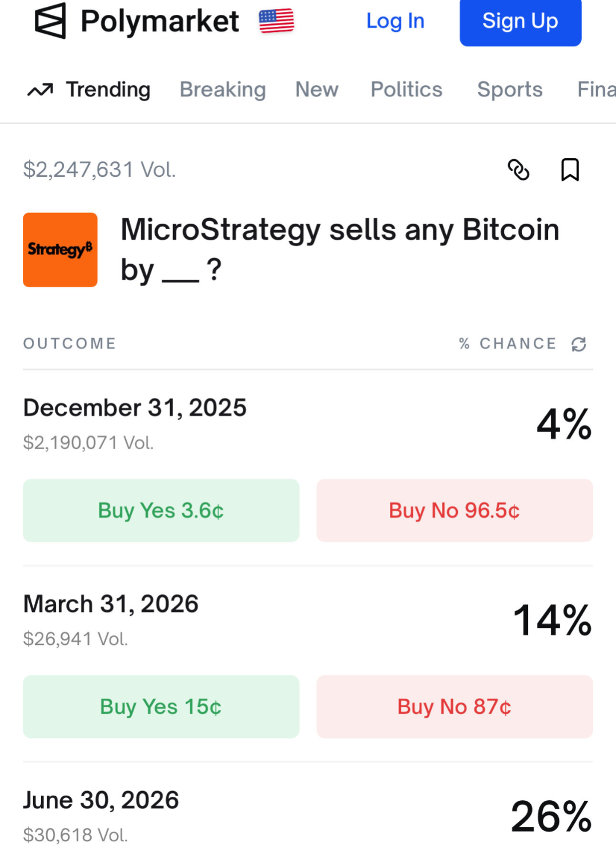616x859 pixels.
Task: Go to the New tab
Action: point(317,90)
